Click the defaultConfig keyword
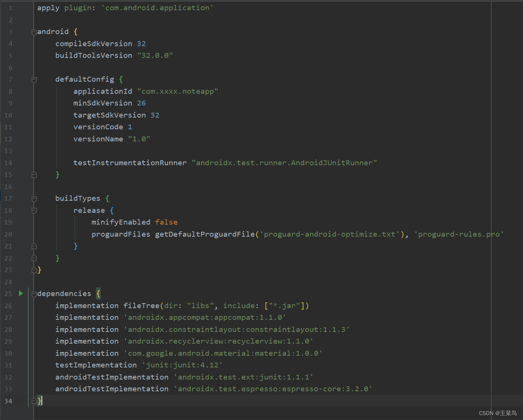The image size is (523, 420). pos(85,79)
